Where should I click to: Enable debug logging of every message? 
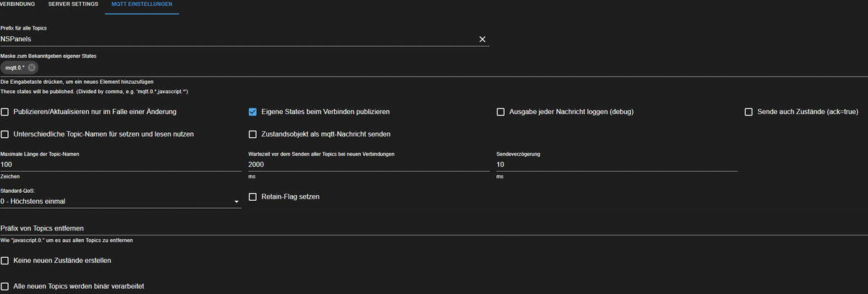click(x=501, y=112)
